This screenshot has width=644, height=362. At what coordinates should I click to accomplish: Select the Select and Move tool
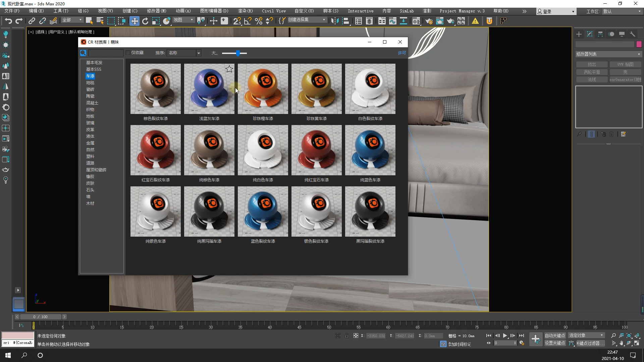pos(134,21)
